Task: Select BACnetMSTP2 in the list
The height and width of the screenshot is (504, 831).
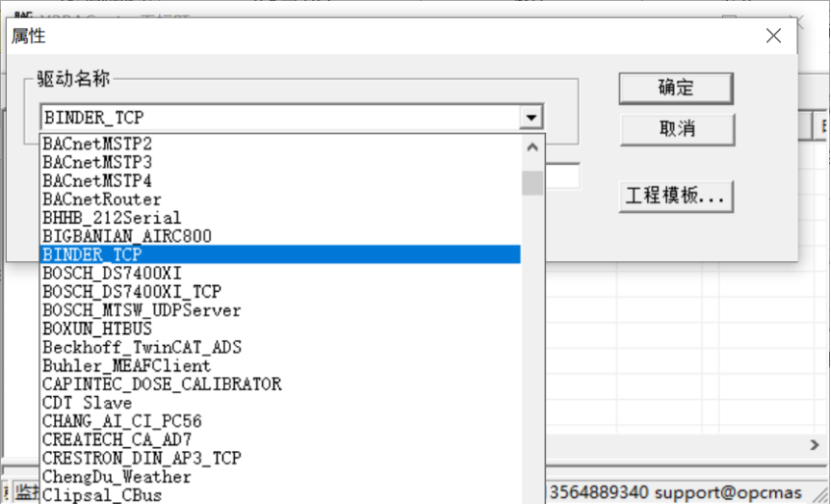Action: pos(280,143)
